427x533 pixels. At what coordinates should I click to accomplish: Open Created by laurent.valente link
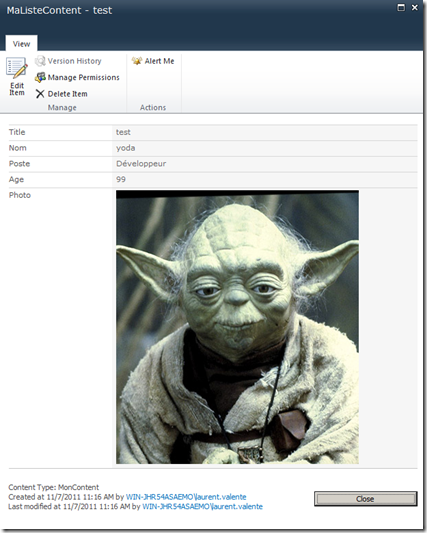coord(186,497)
